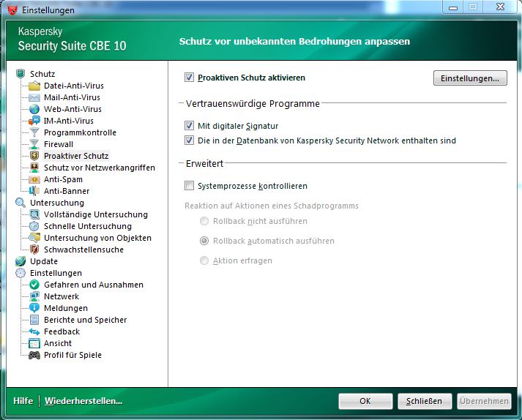Click the Untersuchung von Objekten icon
The width and height of the screenshot is (522, 420).
tap(34, 238)
